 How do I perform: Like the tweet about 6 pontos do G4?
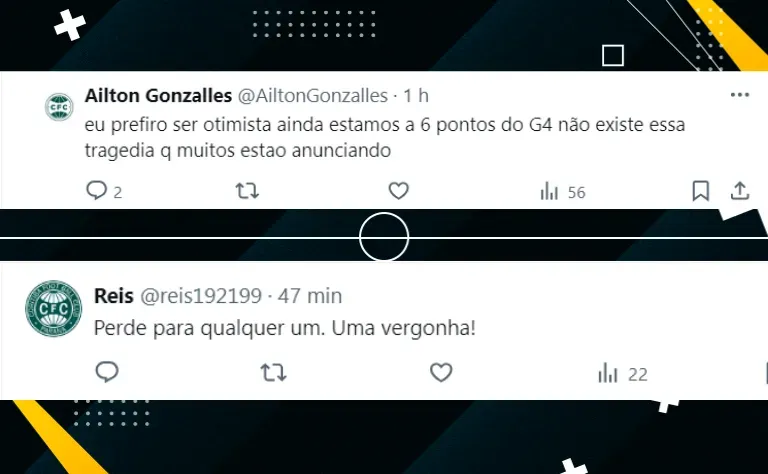(x=399, y=190)
